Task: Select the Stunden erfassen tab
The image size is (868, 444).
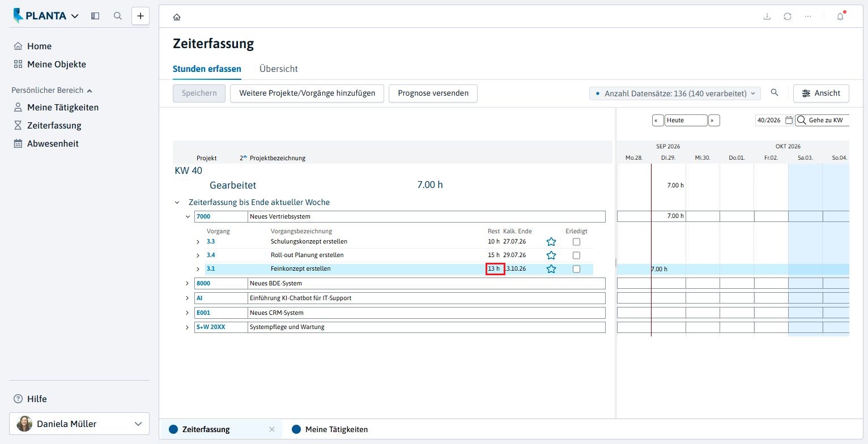Action: 207,69
